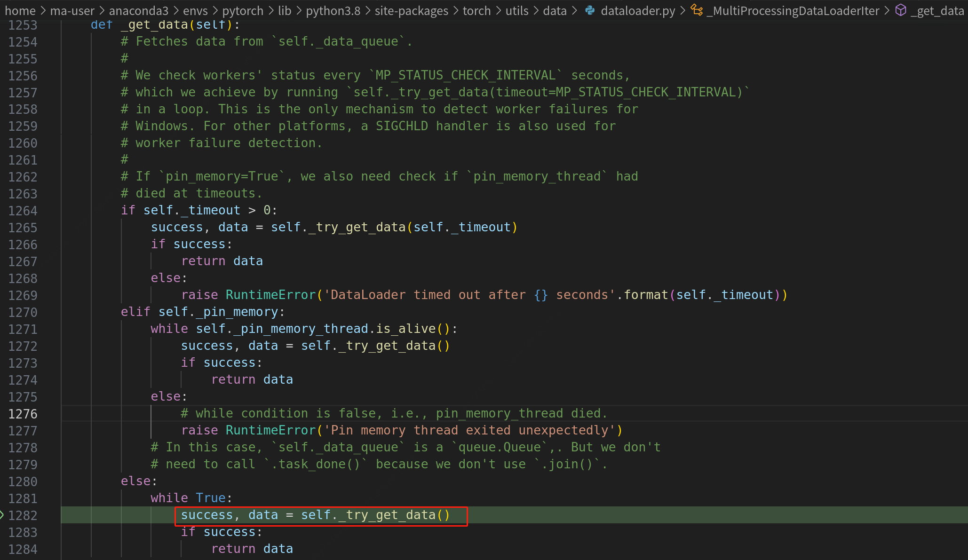Click the RuntimeError name on line 1277
The width and height of the screenshot is (968, 560).
tap(270, 430)
